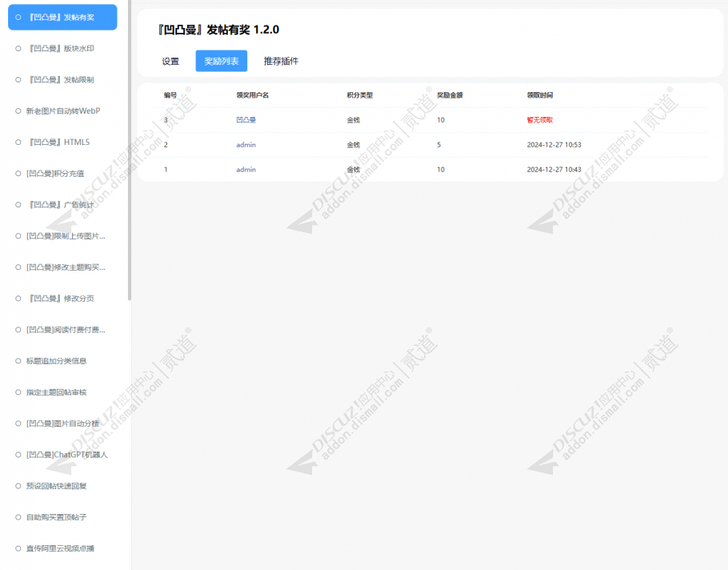
Task: Open admin user link in row 1
Action: pos(246,170)
